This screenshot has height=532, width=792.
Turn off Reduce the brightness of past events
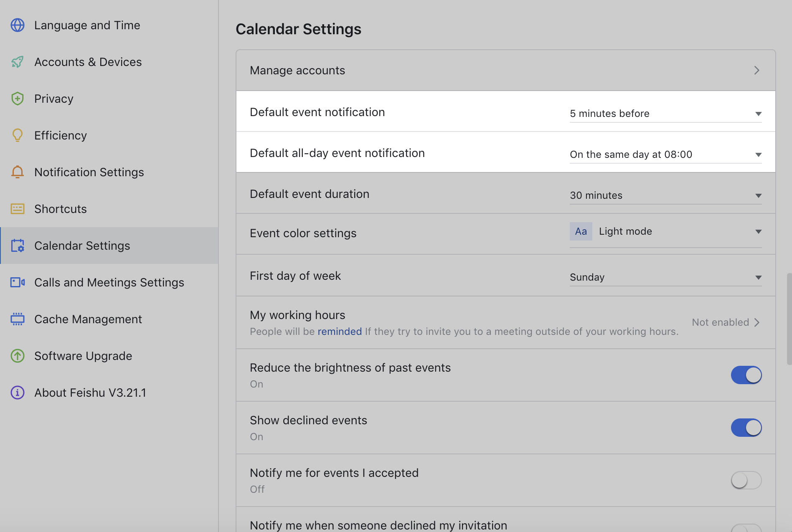pyautogui.click(x=746, y=375)
